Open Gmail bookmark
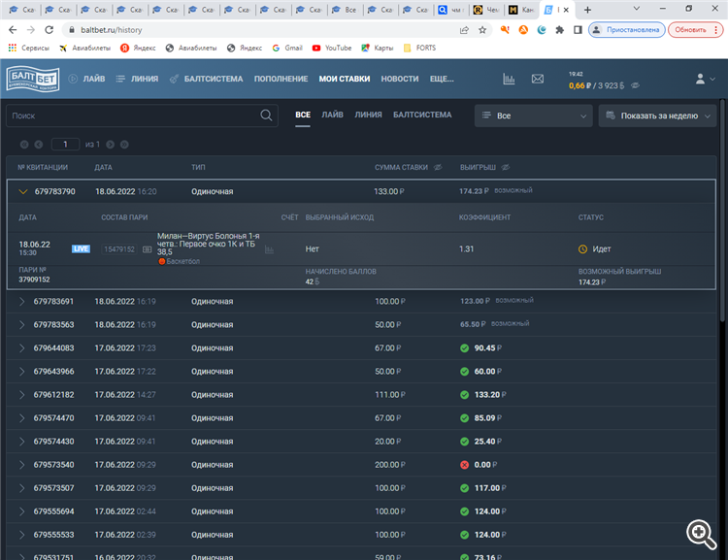The image size is (728, 560). pyautogui.click(x=287, y=48)
